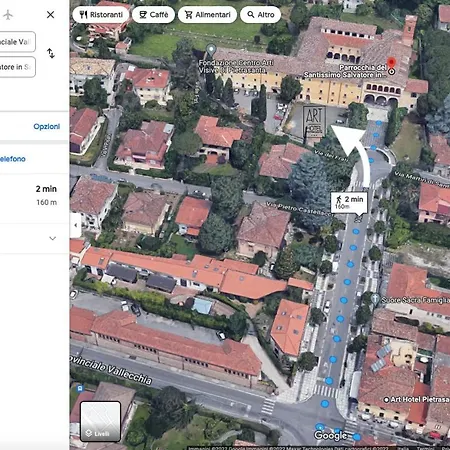The width and height of the screenshot is (450, 450).
Task: Open the Opzioni route options link
Action: (47, 126)
